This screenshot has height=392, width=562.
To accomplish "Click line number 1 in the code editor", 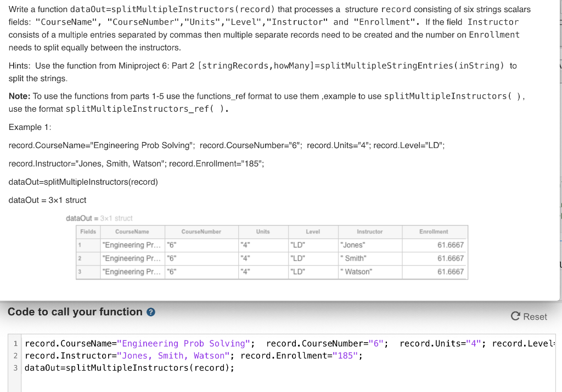I will 15,343.
